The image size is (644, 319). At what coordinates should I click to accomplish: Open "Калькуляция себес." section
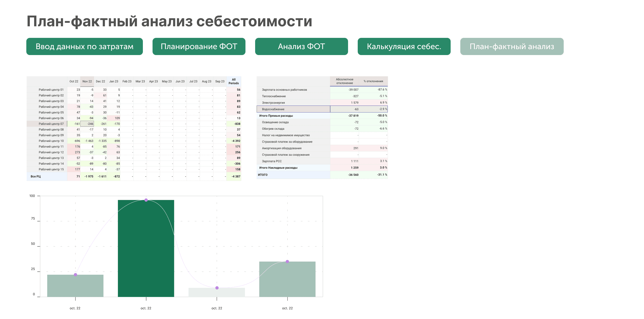point(404,46)
